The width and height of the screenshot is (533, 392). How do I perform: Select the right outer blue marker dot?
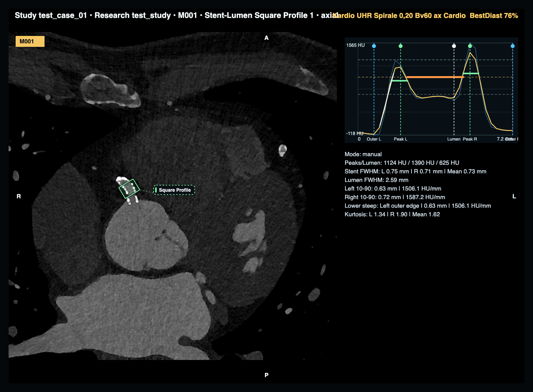coord(513,46)
